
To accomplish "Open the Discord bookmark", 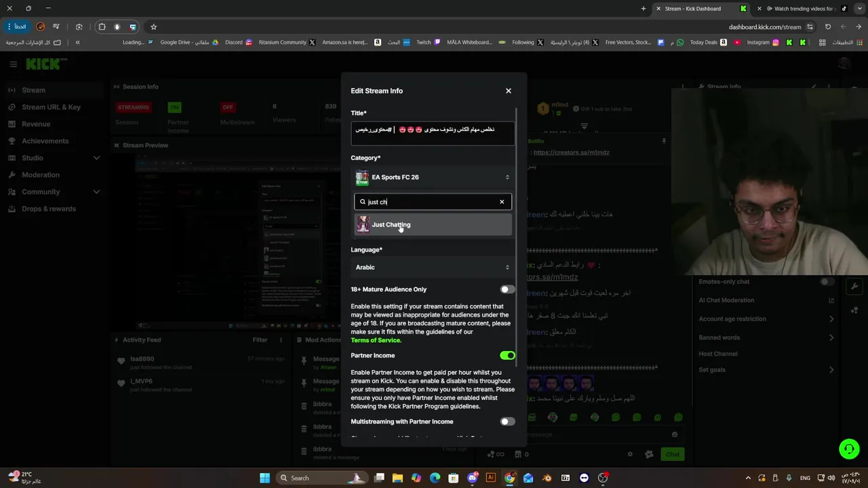I will coord(239,42).
